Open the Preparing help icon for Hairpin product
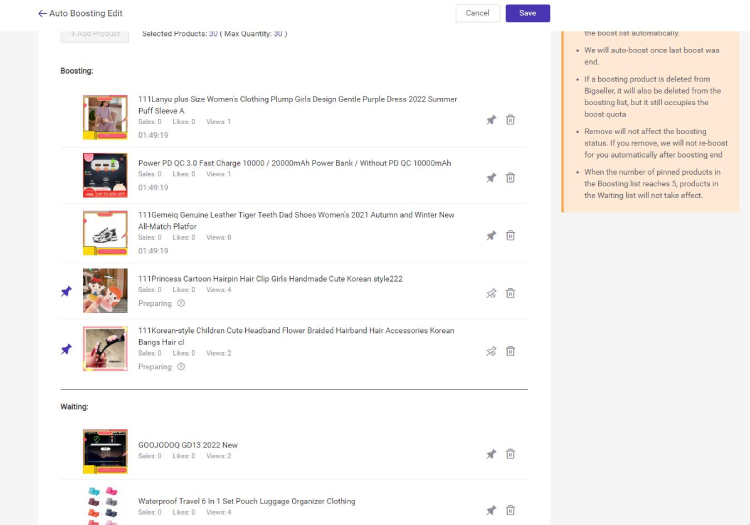 tap(181, 303)
